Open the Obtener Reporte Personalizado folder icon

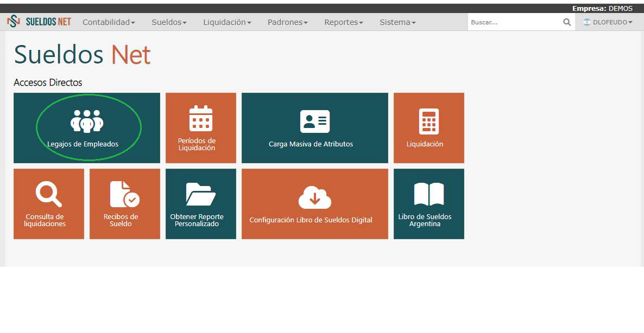click(201, 194)
